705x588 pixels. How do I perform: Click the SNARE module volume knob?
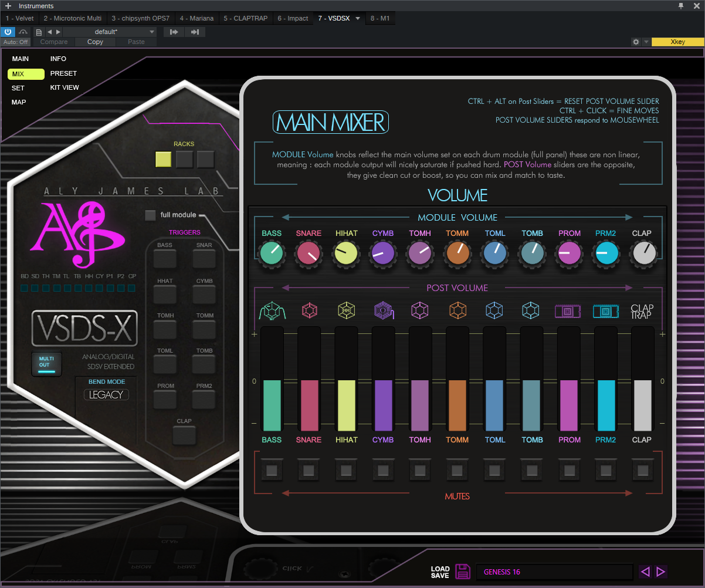pos(309,254)
